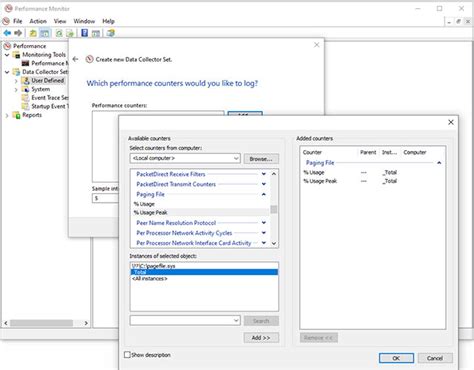This screenshot has height=370, width=474.
Task: Open the Help menu
Action: click(108, 21)
